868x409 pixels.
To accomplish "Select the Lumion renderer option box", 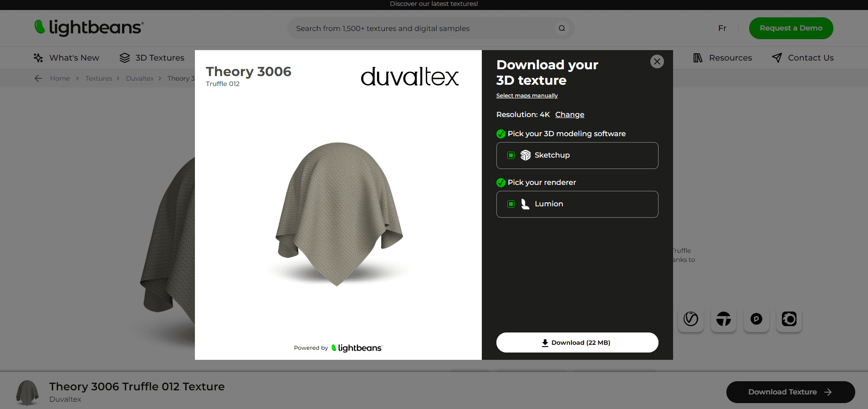I will pyautogui.click(x=577, y=204).
